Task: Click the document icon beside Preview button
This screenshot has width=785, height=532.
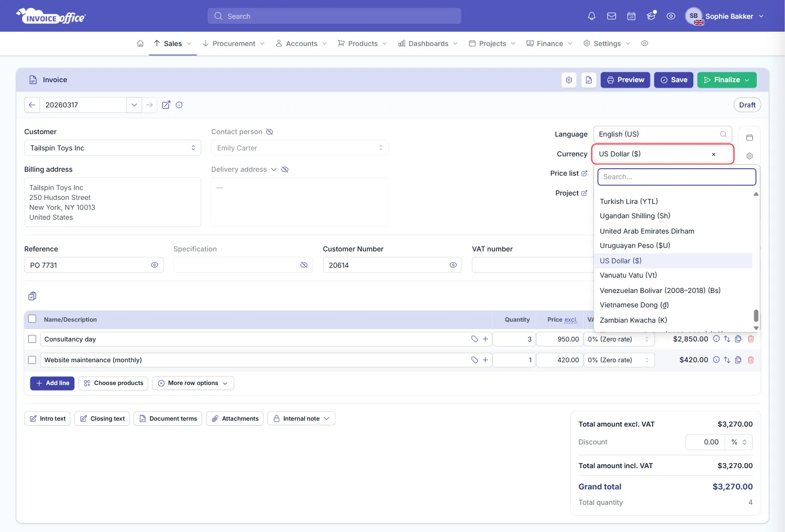Action: click(x=588, y=80)
